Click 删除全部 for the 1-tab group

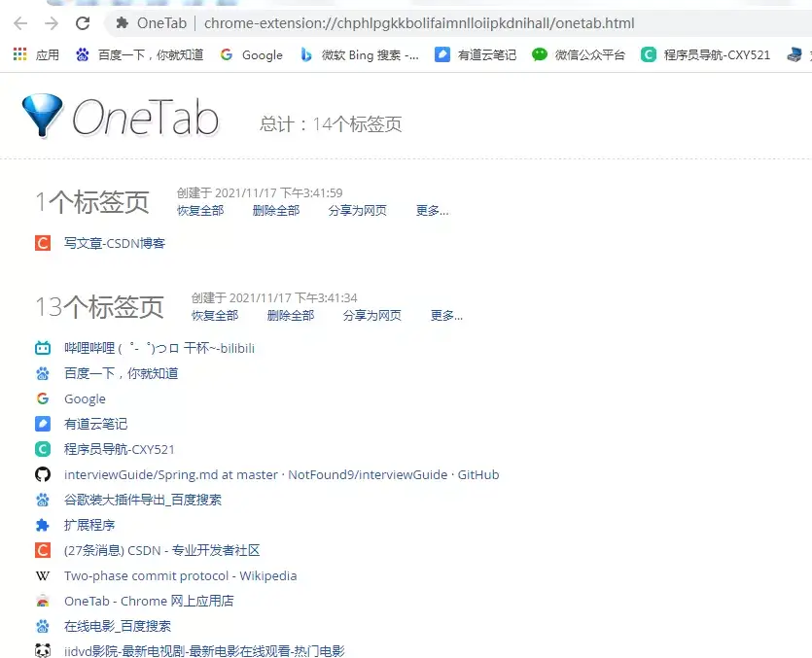[x=274, y=210]
